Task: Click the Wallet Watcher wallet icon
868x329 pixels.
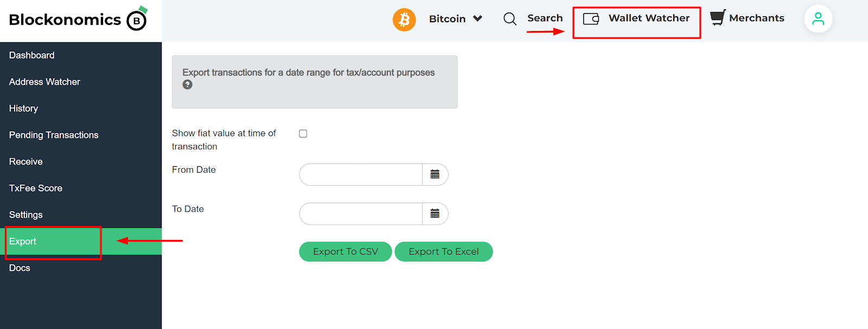Action: 591,19
